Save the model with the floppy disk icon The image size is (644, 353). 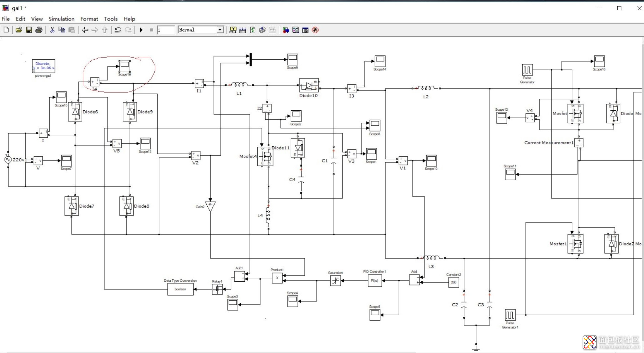coord(29,30)
